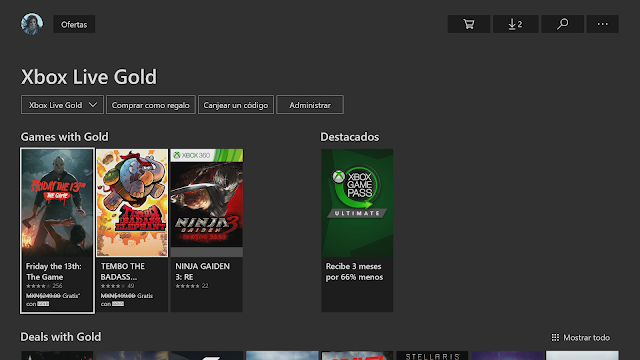
Task: Expand the Xbox Live Gold dropdown
Action: [x=62, y=105]
